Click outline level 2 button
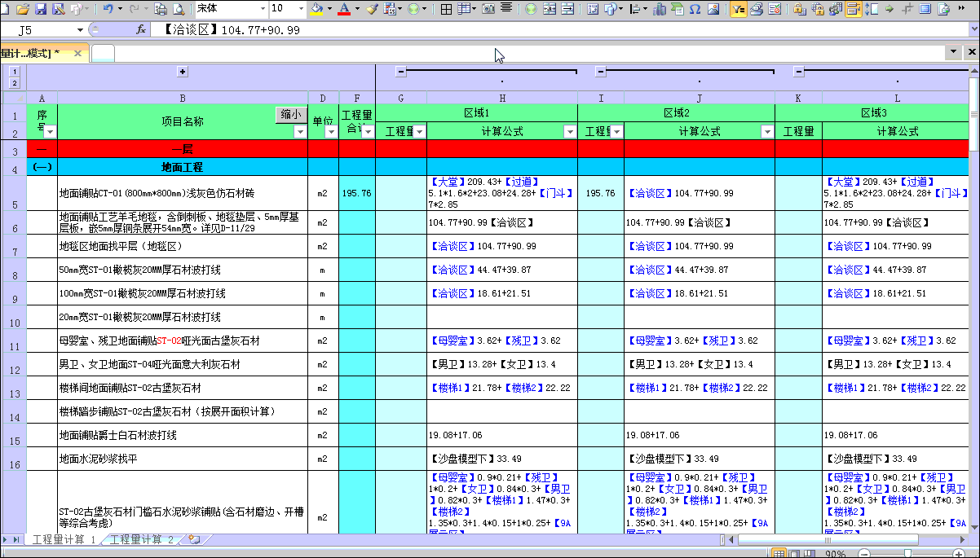Screen dimensions: 980x558 click(x=14, y=82)
